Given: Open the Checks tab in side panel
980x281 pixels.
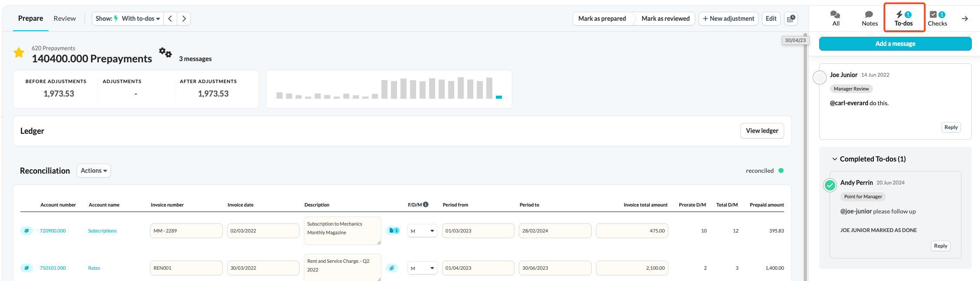Looking at the screenshot, I should coord(937,19).
